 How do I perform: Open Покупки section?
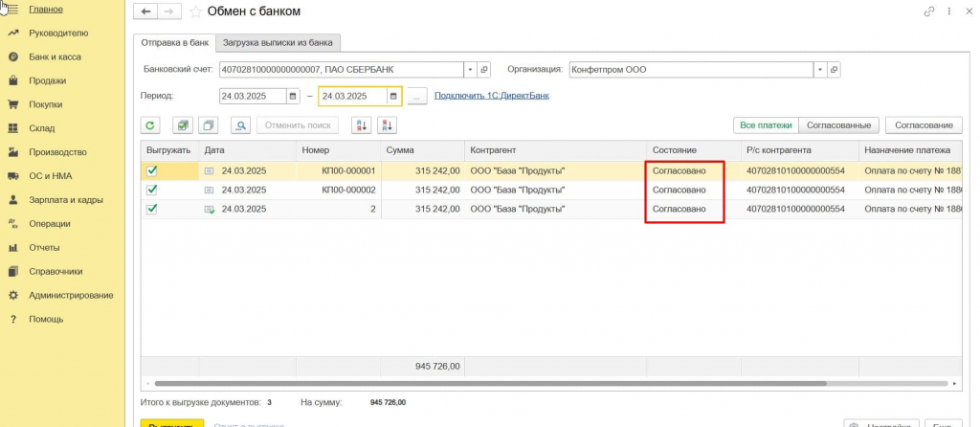[x=46, y=104]
